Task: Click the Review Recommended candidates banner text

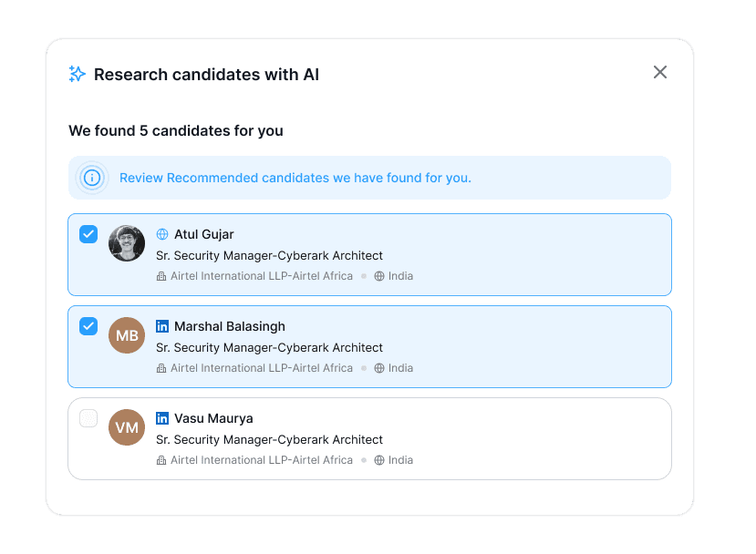Action: pos(295,178)
